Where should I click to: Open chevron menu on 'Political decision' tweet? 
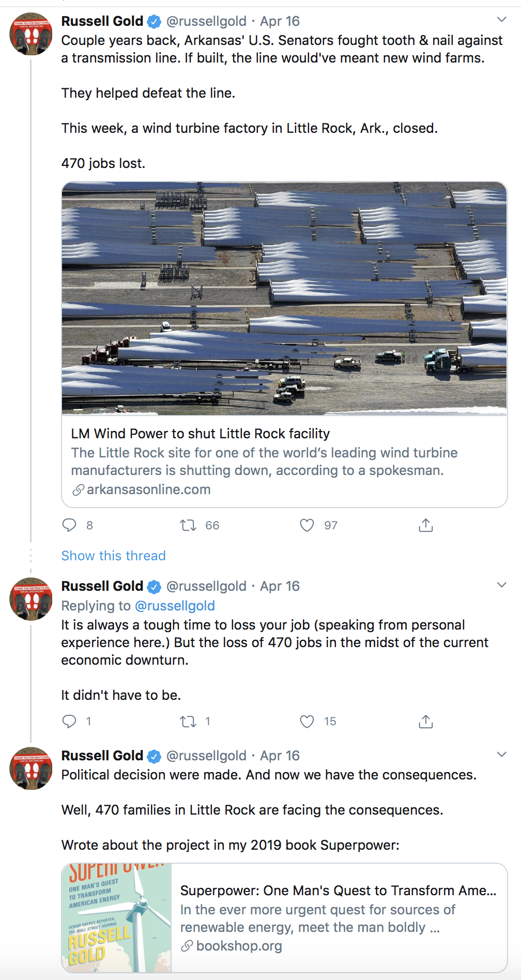pyautogui.click(x=501, y=754)
